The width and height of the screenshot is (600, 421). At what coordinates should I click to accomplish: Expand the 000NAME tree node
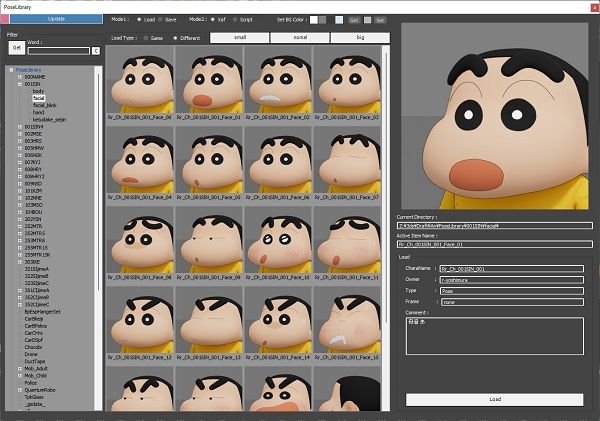(20, 77)
